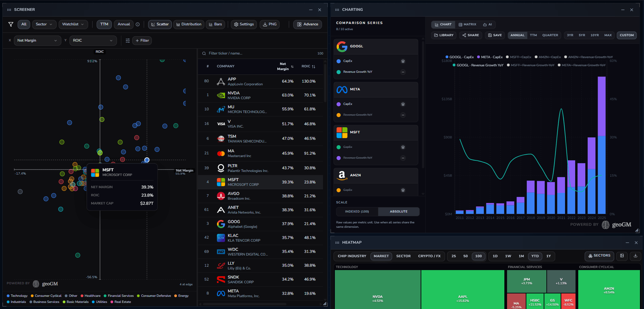Click the Filter ticker / name search field
The width and height of the screenshot is (644, 309).
pyautogui.click(x=262, y=53)
